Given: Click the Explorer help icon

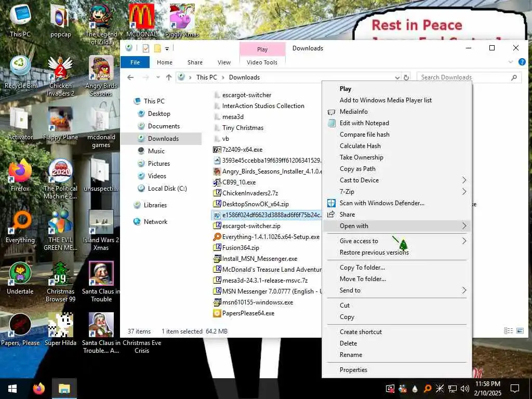Looking at the screenshot, I should click(522, 62).
